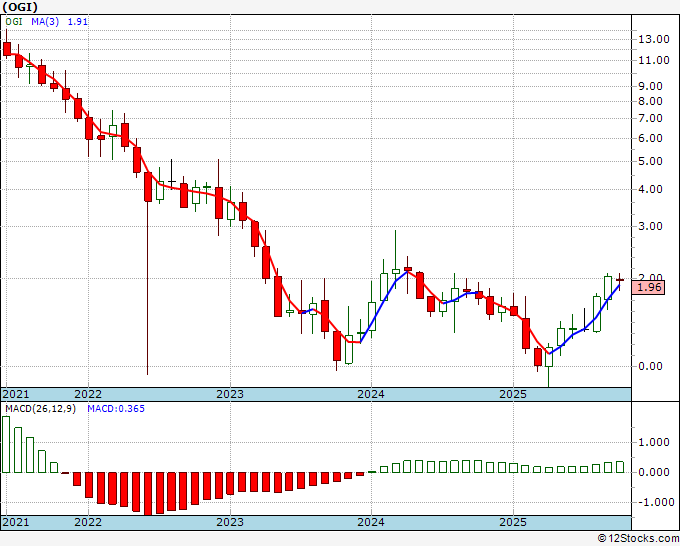Click 2022 on the price chart timeline
Viewport: 680px width, 546px height.
88,394
